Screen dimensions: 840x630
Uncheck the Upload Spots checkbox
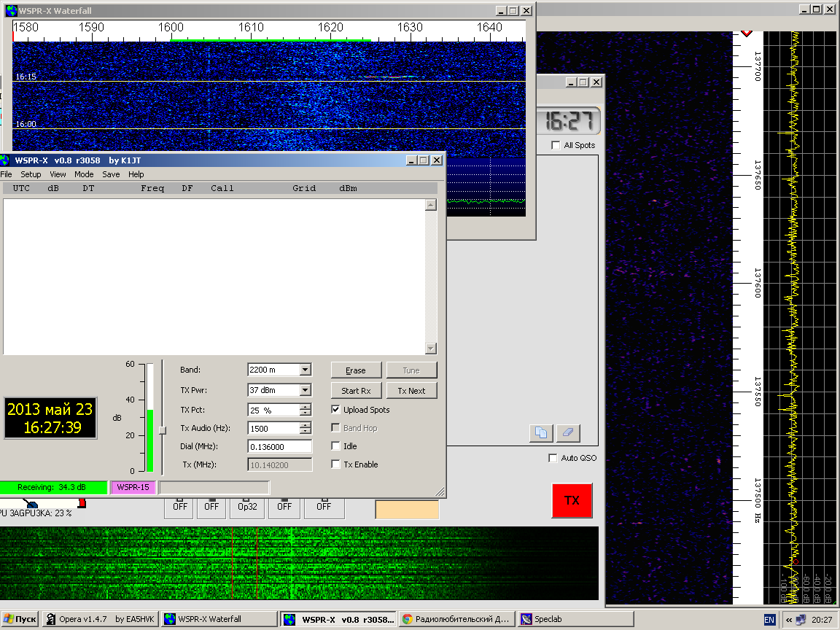point(336,410)
